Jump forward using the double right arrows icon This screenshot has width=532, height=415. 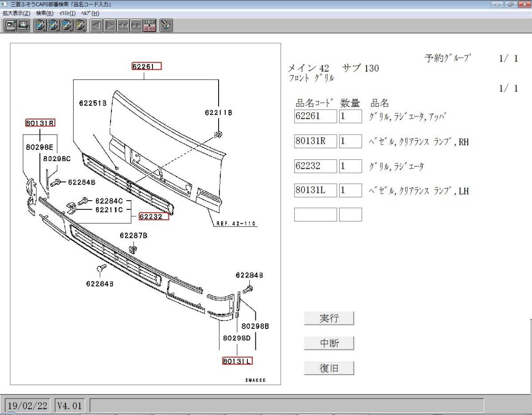tap(136, 25)
